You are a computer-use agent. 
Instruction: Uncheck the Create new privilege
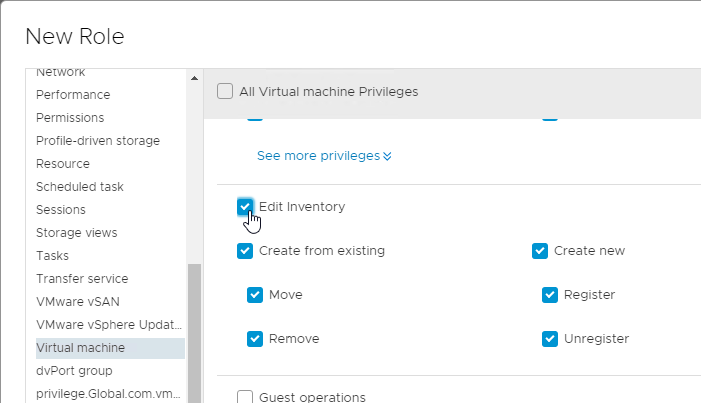[x=540, y=251]
